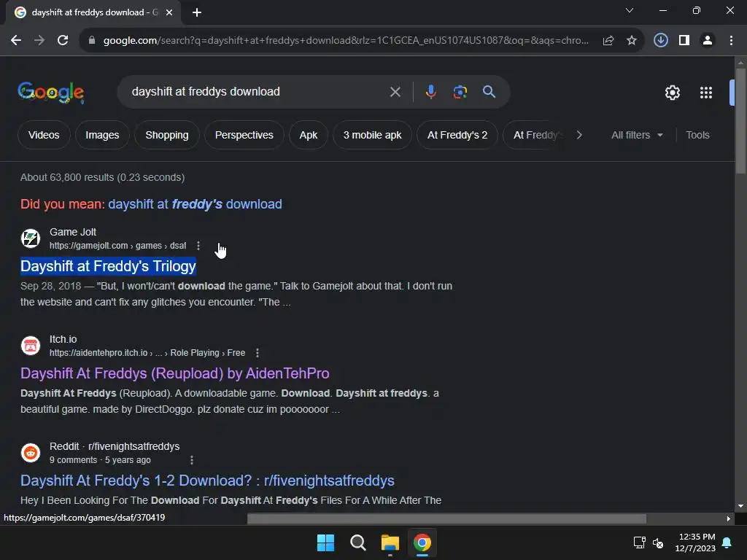Click the Reddit site favicon

[x=31, y=453]
